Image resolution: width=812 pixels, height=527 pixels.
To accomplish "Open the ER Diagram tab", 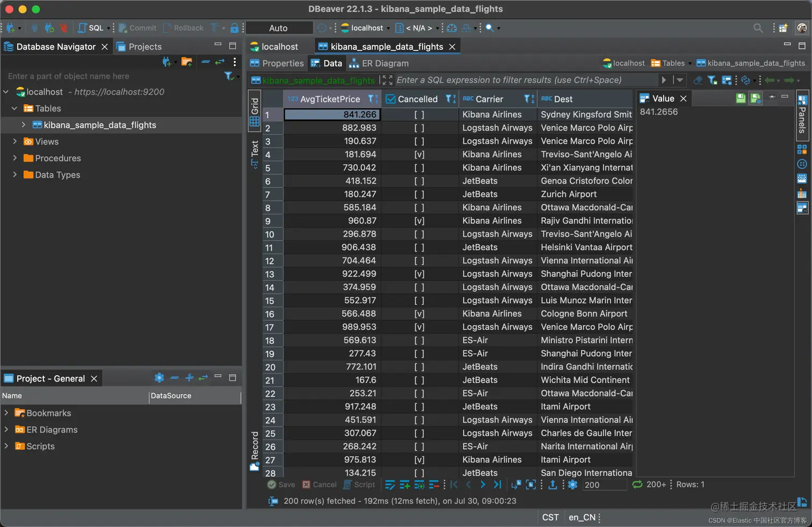I will tap(379, 63).
